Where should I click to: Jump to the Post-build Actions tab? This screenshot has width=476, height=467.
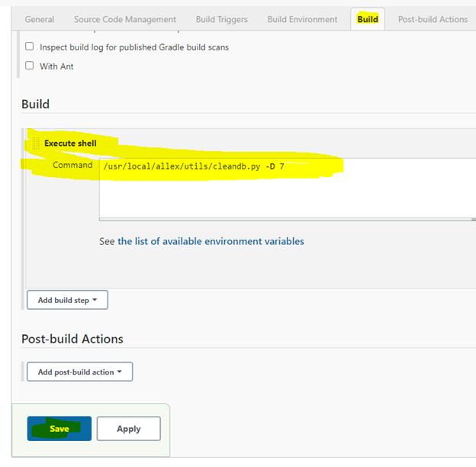pos(433,19)
